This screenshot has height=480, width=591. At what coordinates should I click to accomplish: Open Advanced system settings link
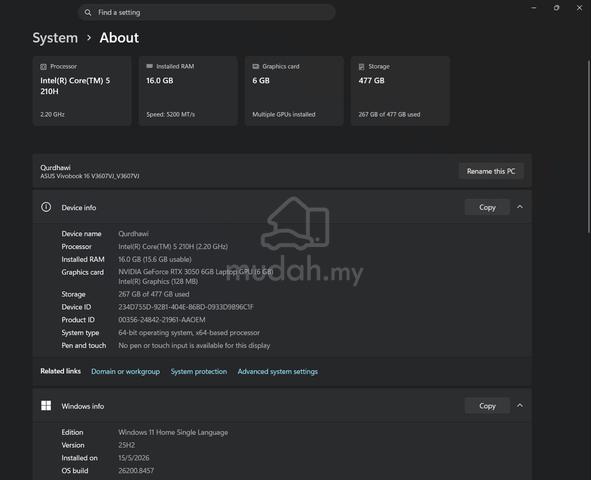pos(277,371)
